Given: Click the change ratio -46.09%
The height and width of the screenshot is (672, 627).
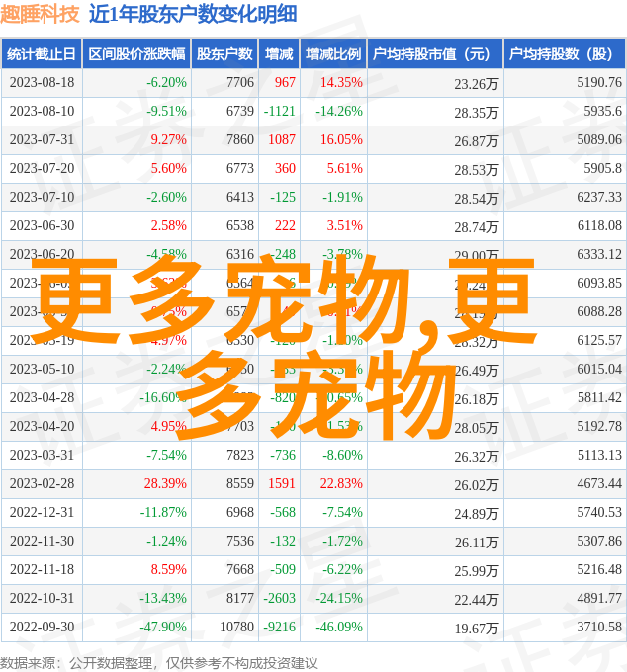Looking at the screenshot, I should 339,627.
